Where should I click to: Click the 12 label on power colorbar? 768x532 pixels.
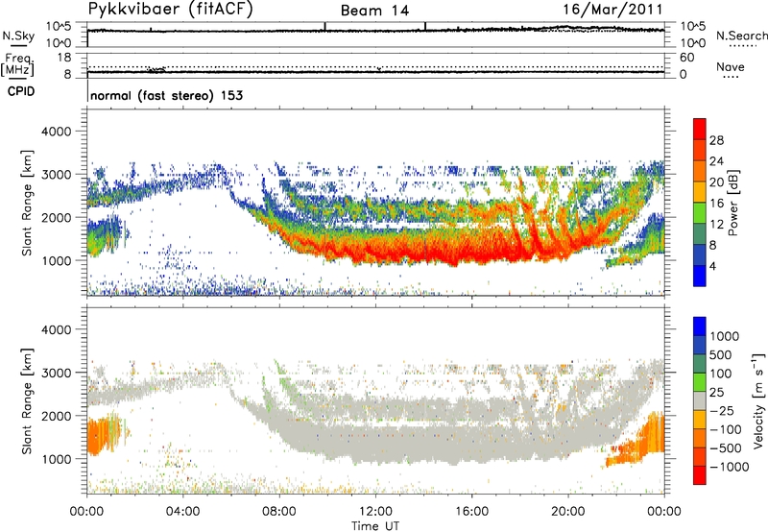coord(716,225)
